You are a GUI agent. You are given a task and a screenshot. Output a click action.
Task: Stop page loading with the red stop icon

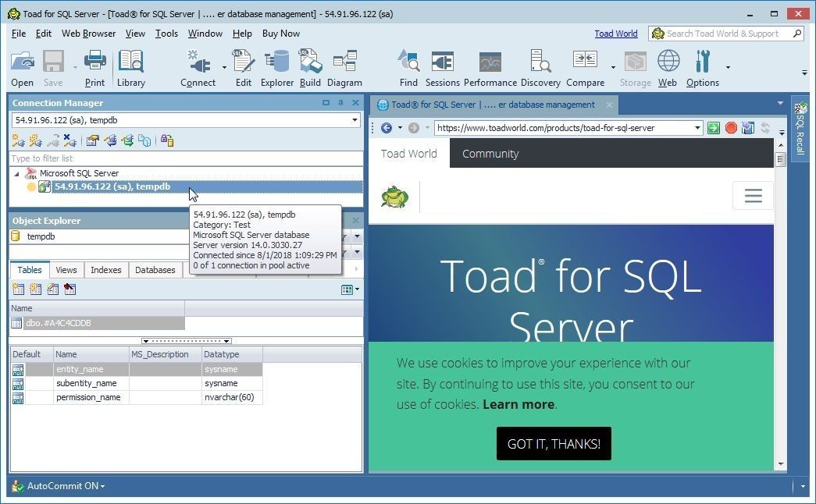click(x=731, y=128)
